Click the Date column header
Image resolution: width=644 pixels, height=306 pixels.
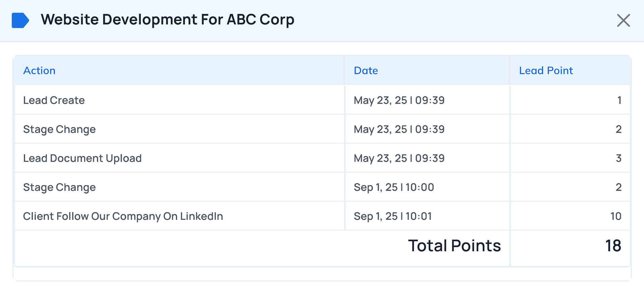pyautogui.click(x=366, y=71)
